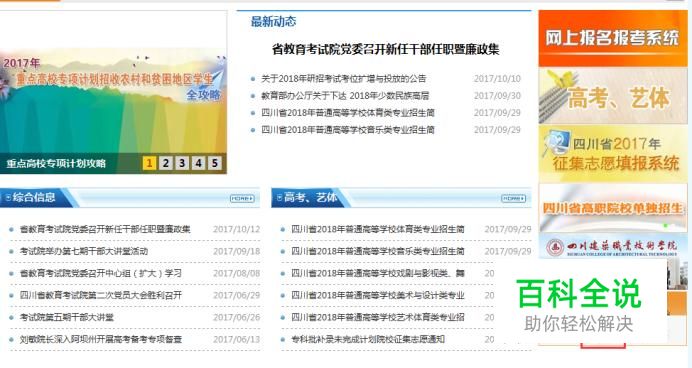Open 考试院第五期干部大讲堂

[x=67, y=317]
